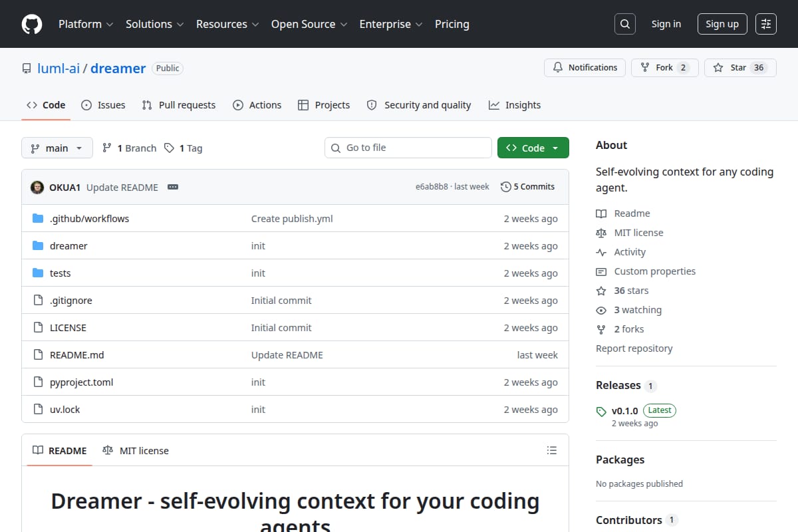Open the Security and quality tab
This screenshot has height=532, width=798.
(419, 105)
